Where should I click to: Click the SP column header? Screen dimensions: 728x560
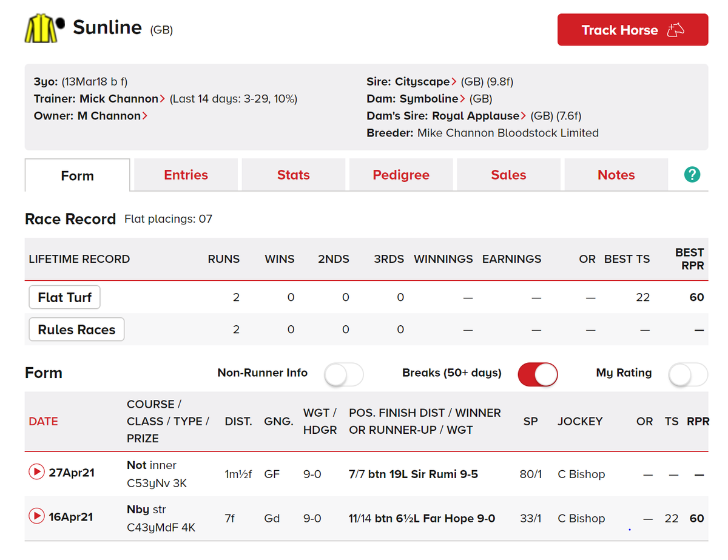click(531, 421)
